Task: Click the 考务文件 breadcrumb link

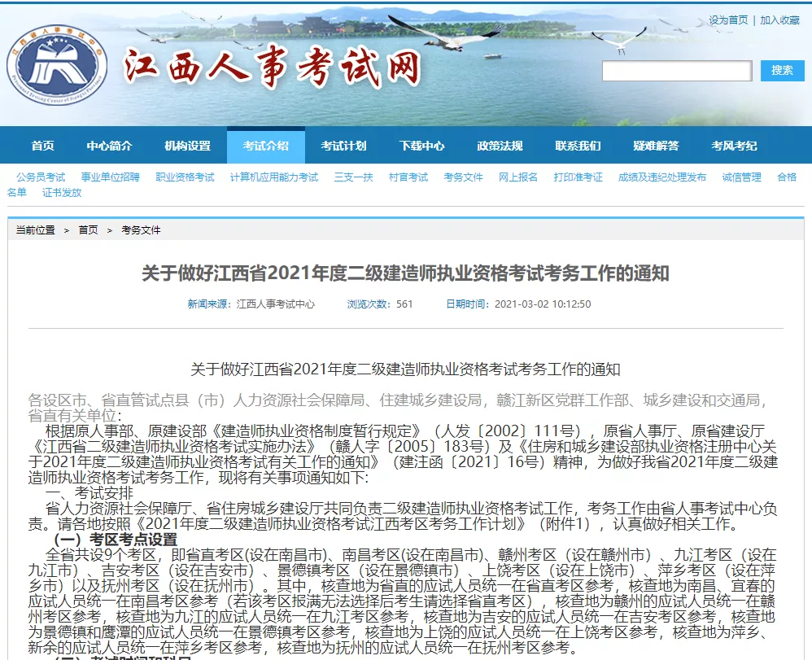Action: [x=141, y=230]
